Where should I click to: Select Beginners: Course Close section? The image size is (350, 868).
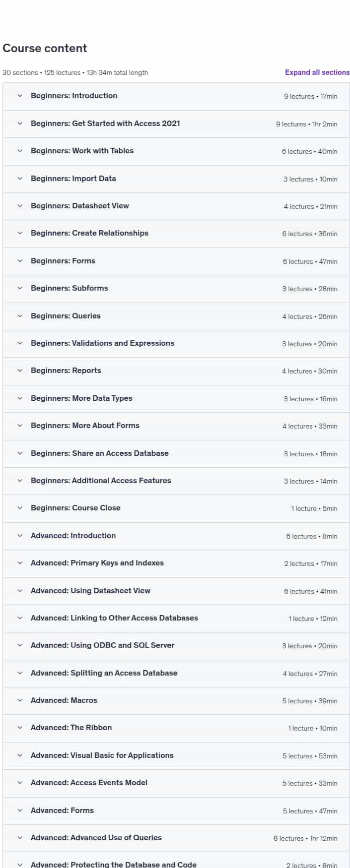[176, 508]
